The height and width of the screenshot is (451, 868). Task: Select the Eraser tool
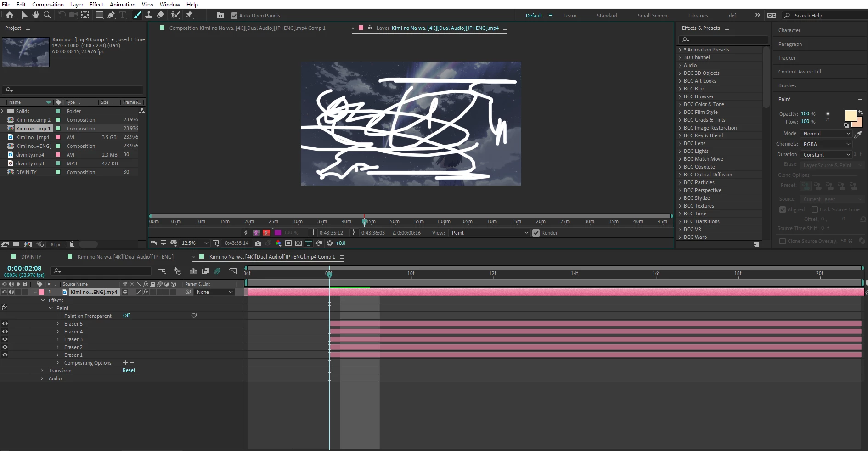point(160,15)
